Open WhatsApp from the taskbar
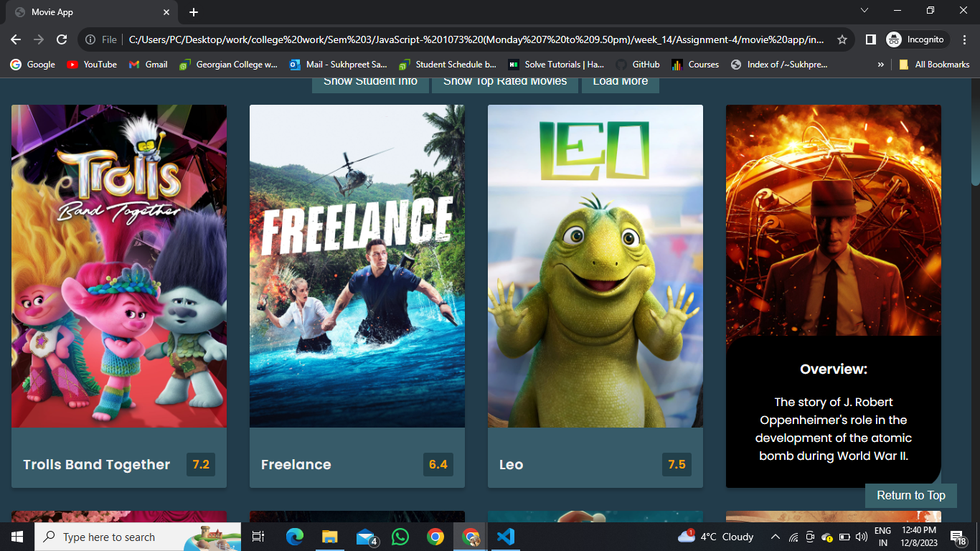 click(x=400, y=537)
